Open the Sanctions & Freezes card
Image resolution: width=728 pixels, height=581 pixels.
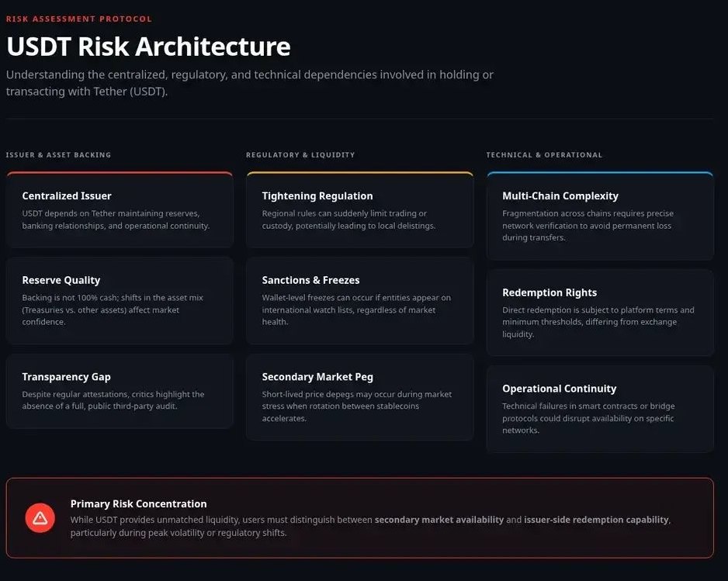(359, 300)
